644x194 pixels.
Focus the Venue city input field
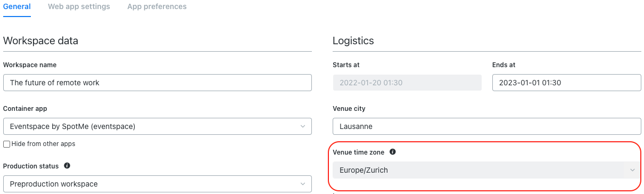(x=487, y=126)
